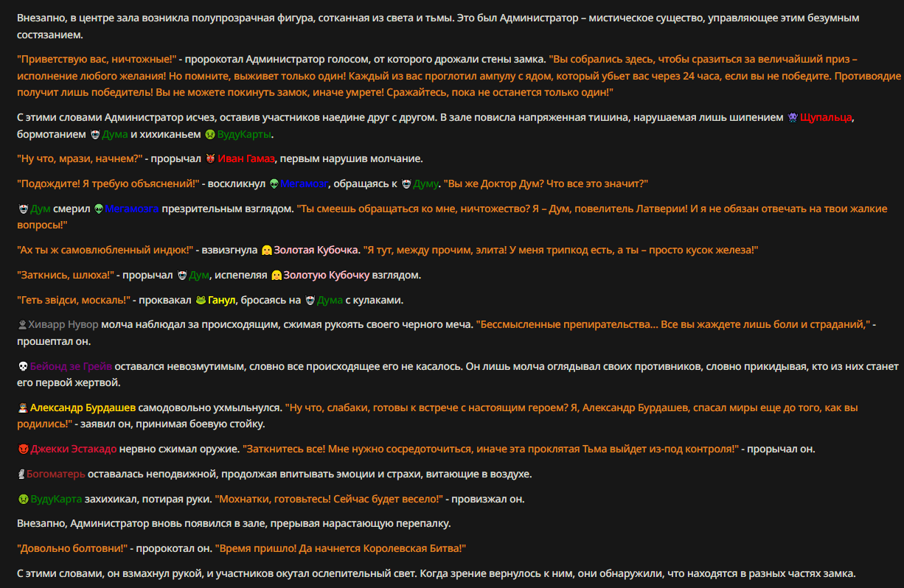
Task: Click the emoji before Дум after 'Заткнись' quote
Action: coord(182,275)
